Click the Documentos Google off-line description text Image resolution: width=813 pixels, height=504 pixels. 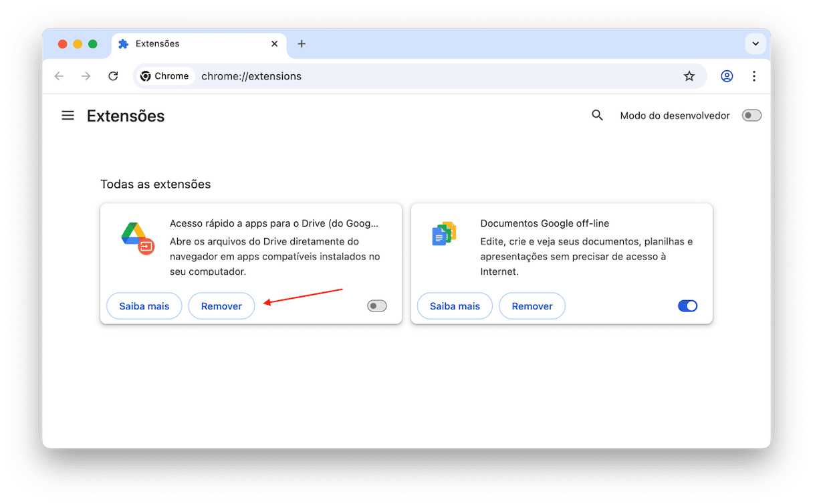tap(586, 257)
